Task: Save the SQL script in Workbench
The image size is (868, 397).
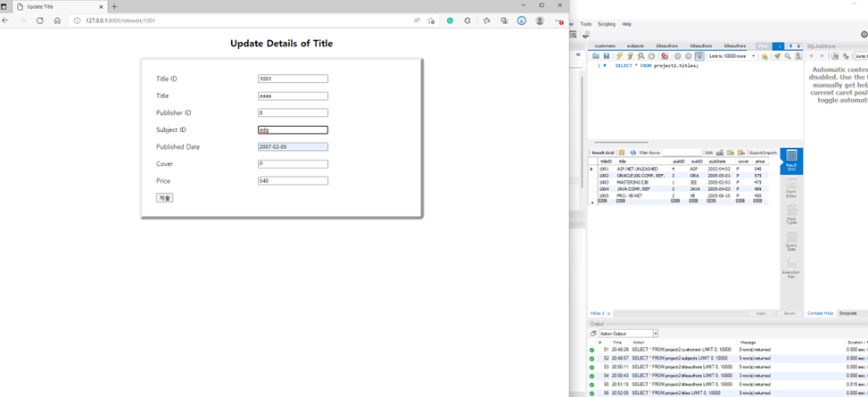Action: pyautogui.click(x=606, y=56)
